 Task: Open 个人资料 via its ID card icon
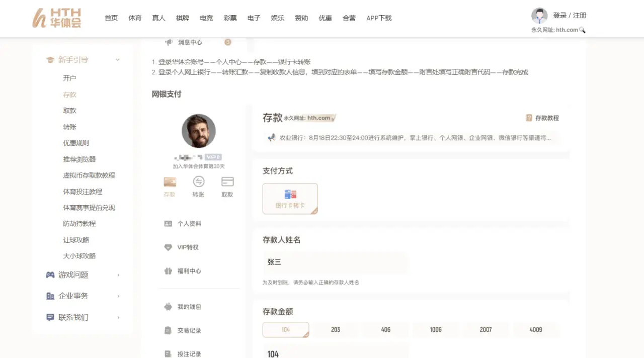[169, 223]
